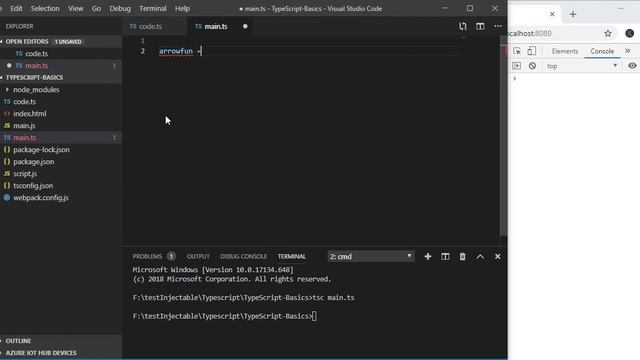640x360 pixels.
Task: Select main.ts in the project file tree
Action: (x=24, y=138)
